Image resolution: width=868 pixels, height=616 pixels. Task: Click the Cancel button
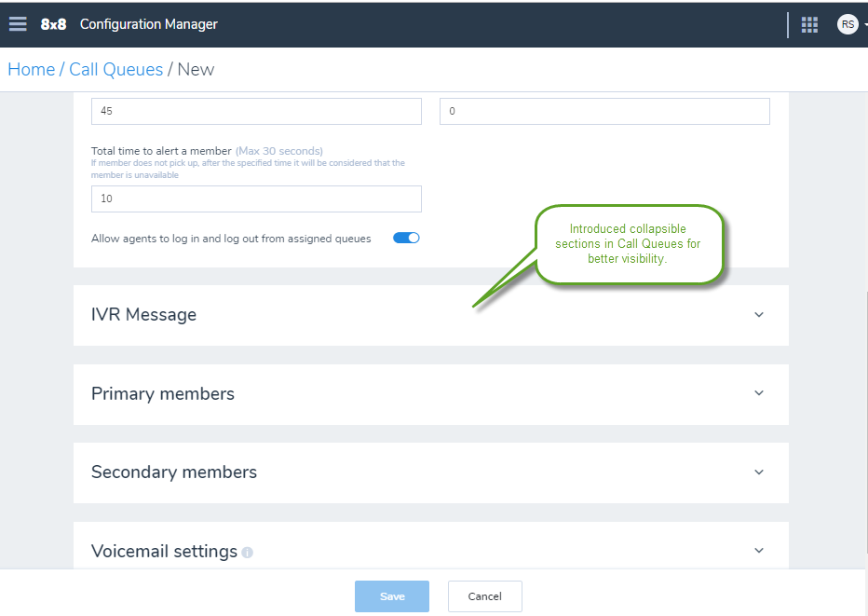pyautogui.click(x=485, y=596)
